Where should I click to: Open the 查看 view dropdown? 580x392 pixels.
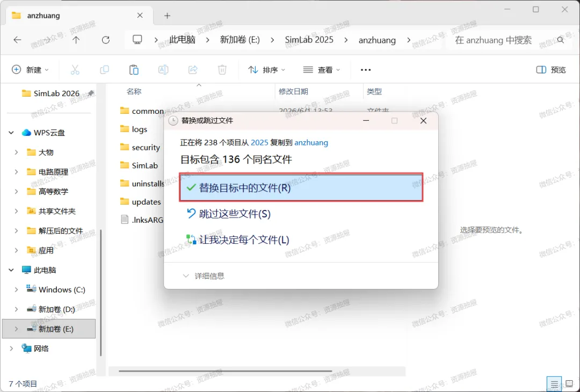pos(322,69)
